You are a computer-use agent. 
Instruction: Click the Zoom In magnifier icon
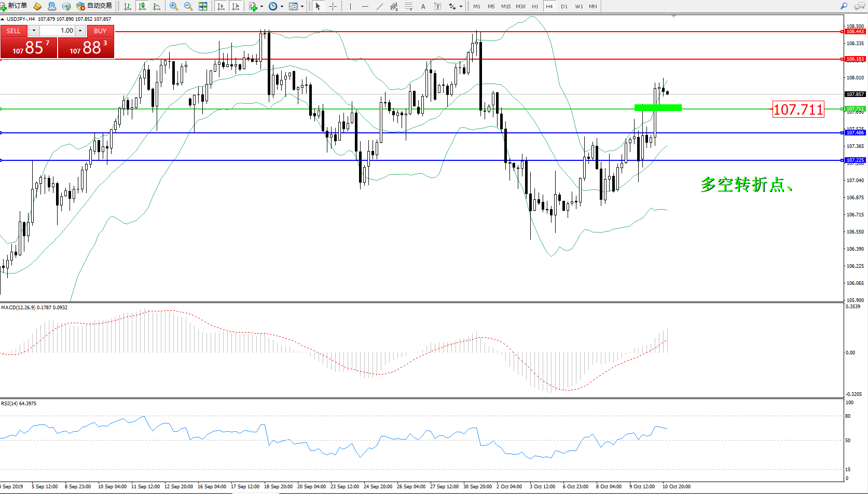(174, 6)
